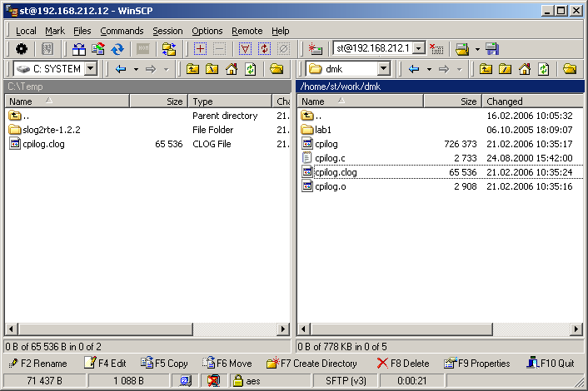
Task: Click local panel scrollbar right arrow
Action: click(283, 329)
